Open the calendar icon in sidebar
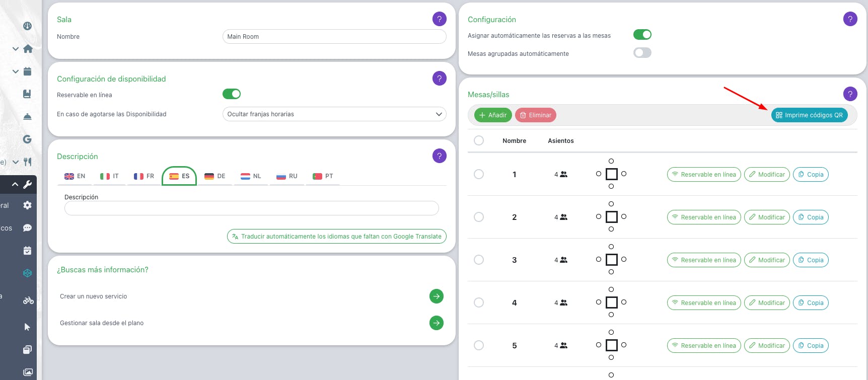 [x=27, y=71]
